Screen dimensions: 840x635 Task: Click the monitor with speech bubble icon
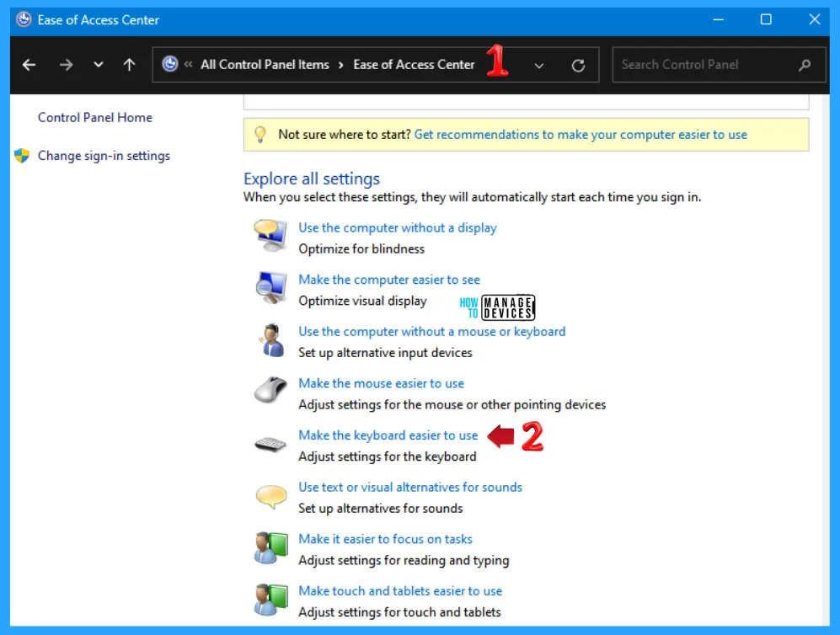click(270, 235)
